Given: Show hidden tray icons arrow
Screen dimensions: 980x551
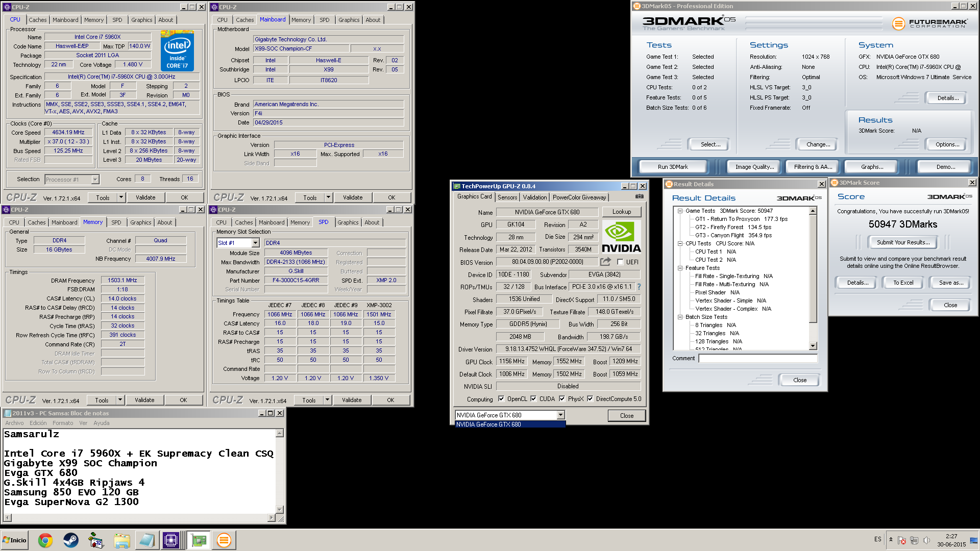Looking at the screenshot, I should 891,540.
